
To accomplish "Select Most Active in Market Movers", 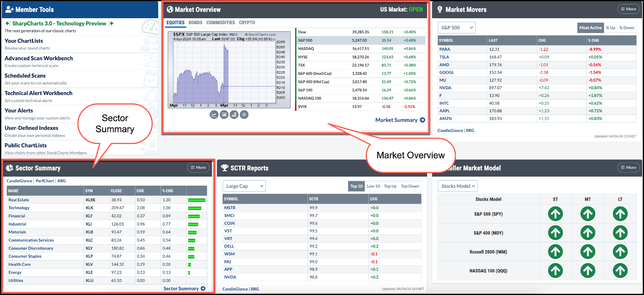I will pyautogui.click(x=590, y=28).
